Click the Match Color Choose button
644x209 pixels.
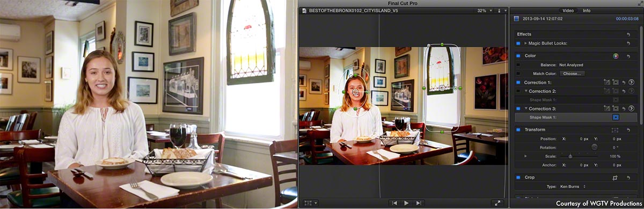pos(572,74)
